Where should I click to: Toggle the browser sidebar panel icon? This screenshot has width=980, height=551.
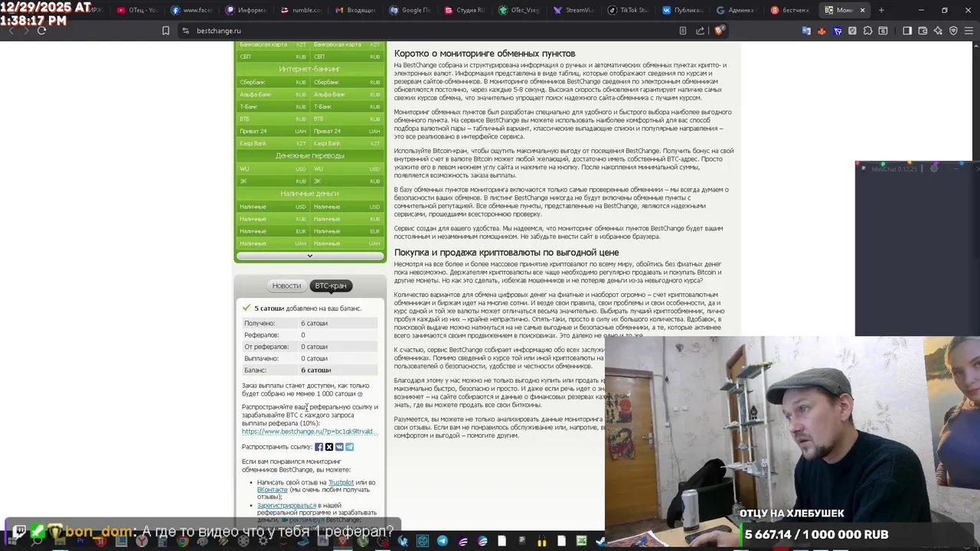coord(907,31)
